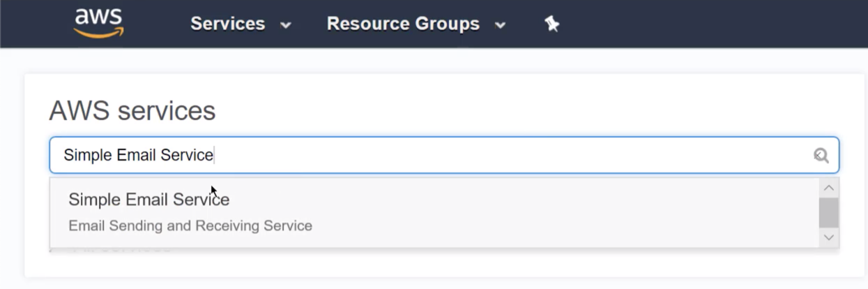868x289 pixels.
Task: Click the suggestion list scrollbar thumb
Action: 829,213
